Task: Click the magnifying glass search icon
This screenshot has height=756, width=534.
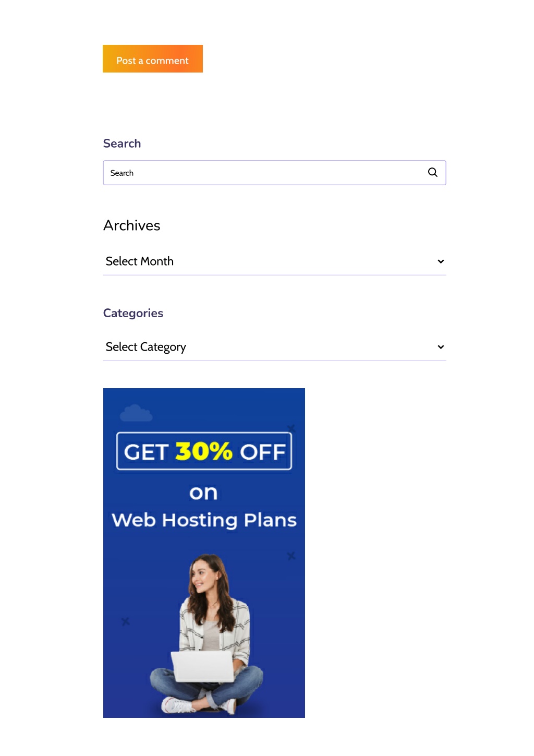Action: pyautogui.click(x=432, y=172)
